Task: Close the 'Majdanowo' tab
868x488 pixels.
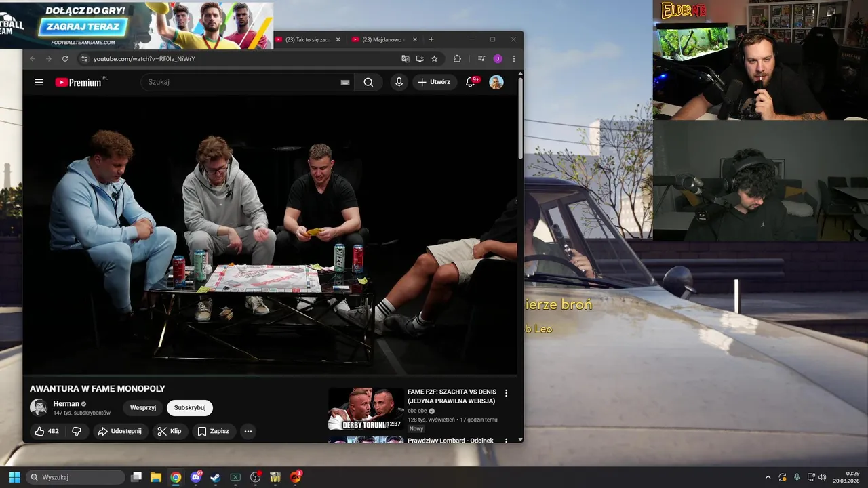Action: pyautogui.click(x=415, y=39)
